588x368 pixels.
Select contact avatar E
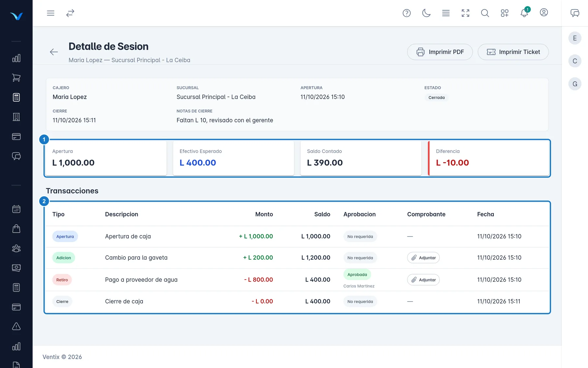tap(575, 38)
